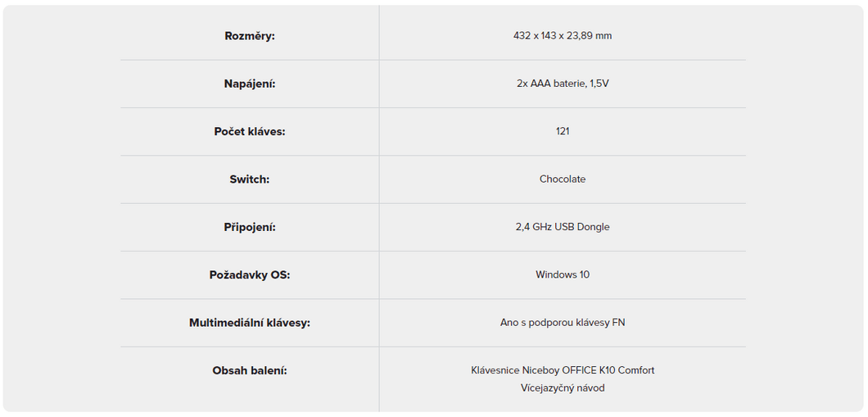
Task: Select the 2x AAA baterie, 1,5V value
Action: coord(563,84)
